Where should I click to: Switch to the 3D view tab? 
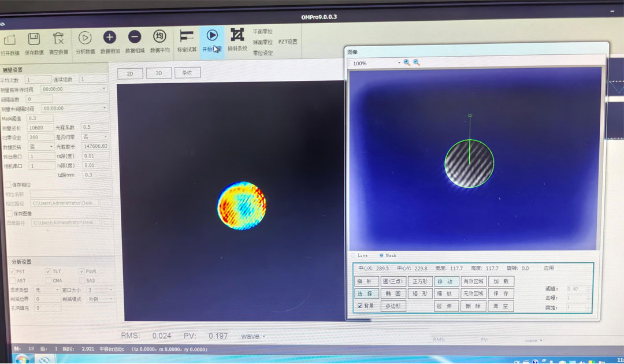[159, 73]
